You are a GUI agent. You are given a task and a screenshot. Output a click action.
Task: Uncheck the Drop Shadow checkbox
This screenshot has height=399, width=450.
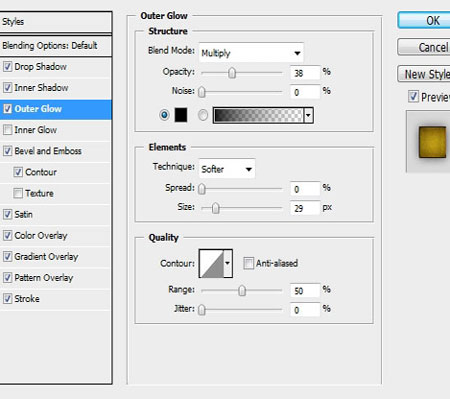[x=7, y=67]
